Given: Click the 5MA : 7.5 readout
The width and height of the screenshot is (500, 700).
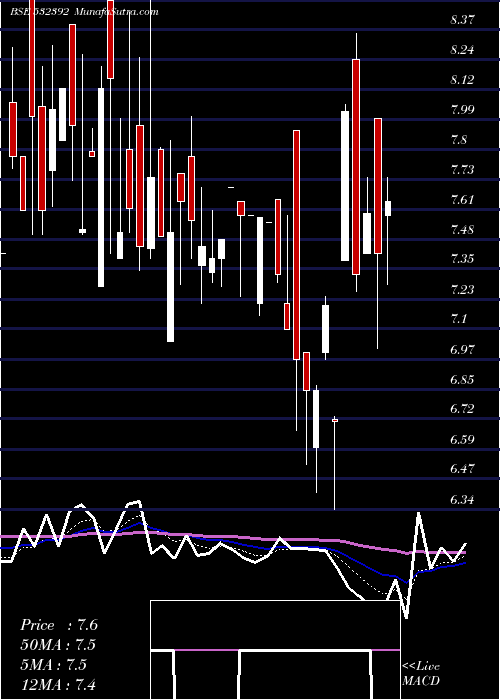Looking at the screenshot, I should [x=54, y=665].
